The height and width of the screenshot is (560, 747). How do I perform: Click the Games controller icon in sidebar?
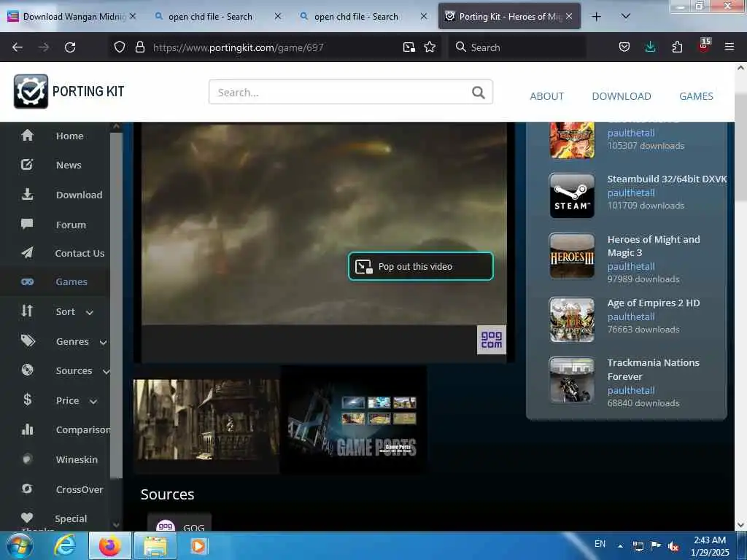pyautogui.click(x=27, y=282)
